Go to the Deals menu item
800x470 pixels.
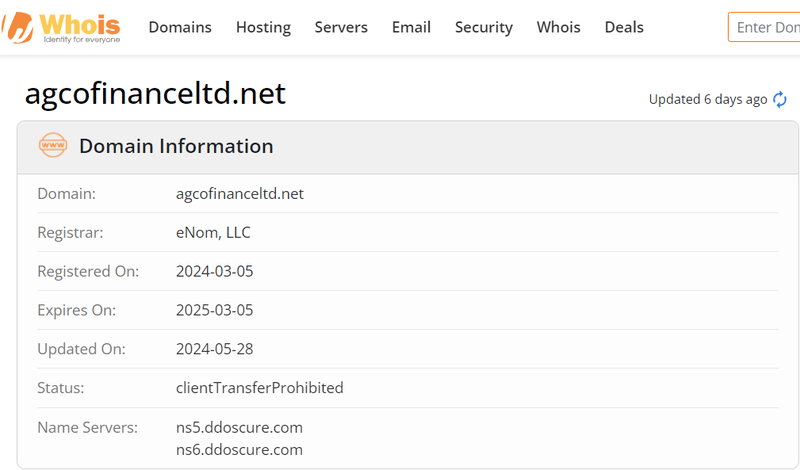point(624,27)
